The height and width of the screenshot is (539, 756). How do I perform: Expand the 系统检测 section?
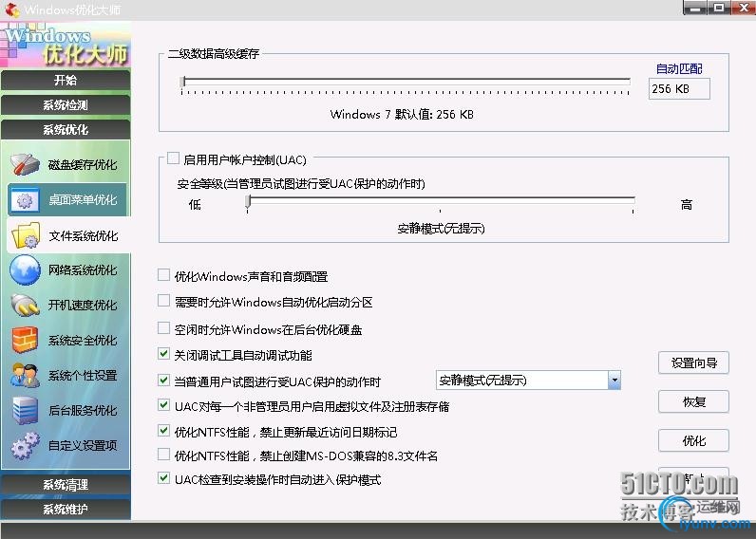pyautogui.click(x=66, y=105)
